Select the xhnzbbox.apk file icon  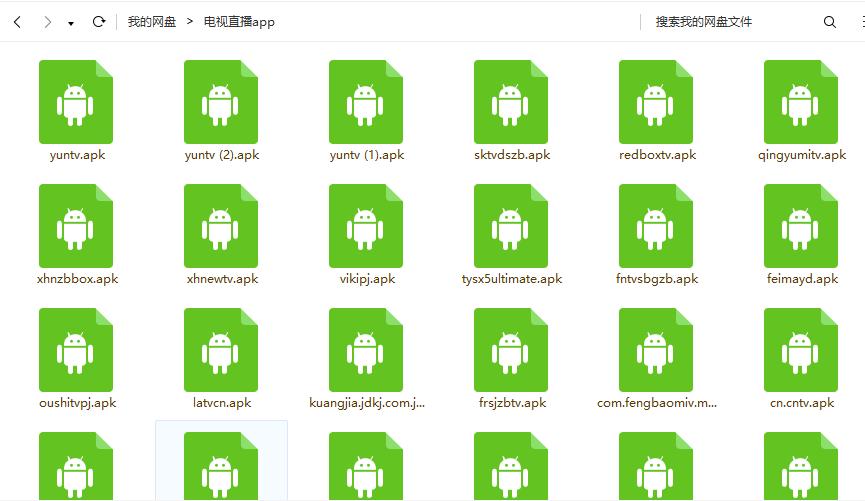(x=76, y=226)
